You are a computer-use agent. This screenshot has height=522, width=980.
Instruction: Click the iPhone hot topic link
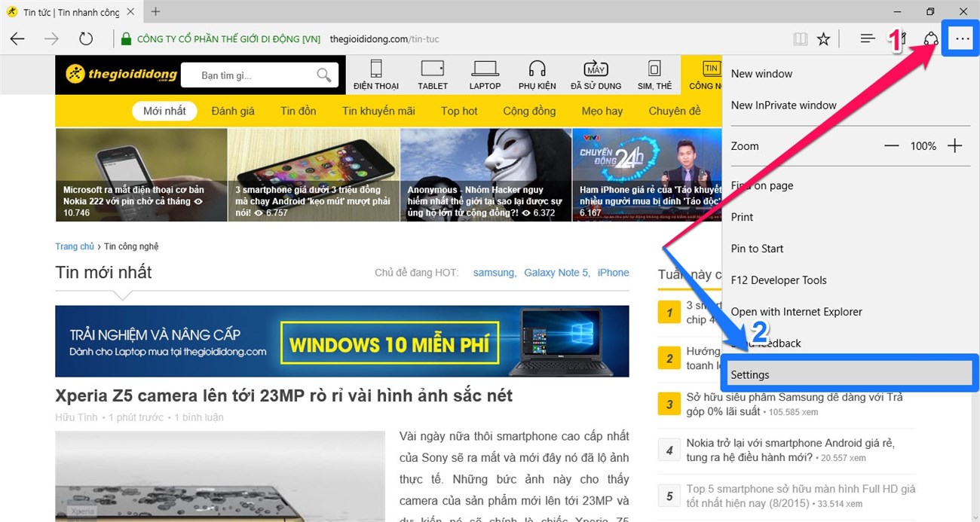pos(613,273)
